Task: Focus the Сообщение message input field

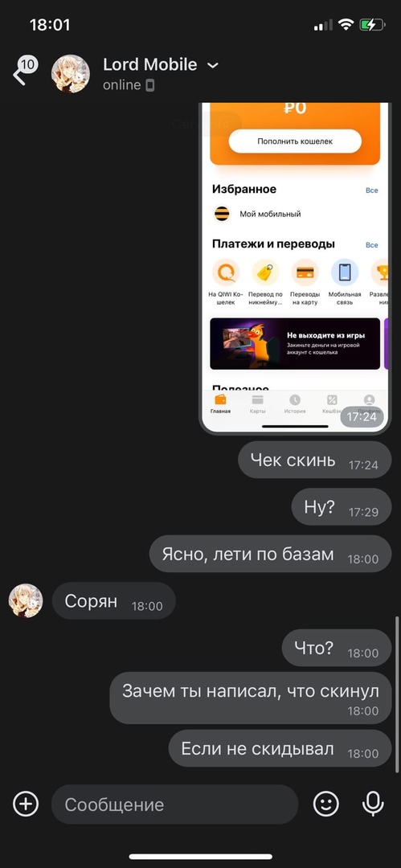Action: point(175,805)
